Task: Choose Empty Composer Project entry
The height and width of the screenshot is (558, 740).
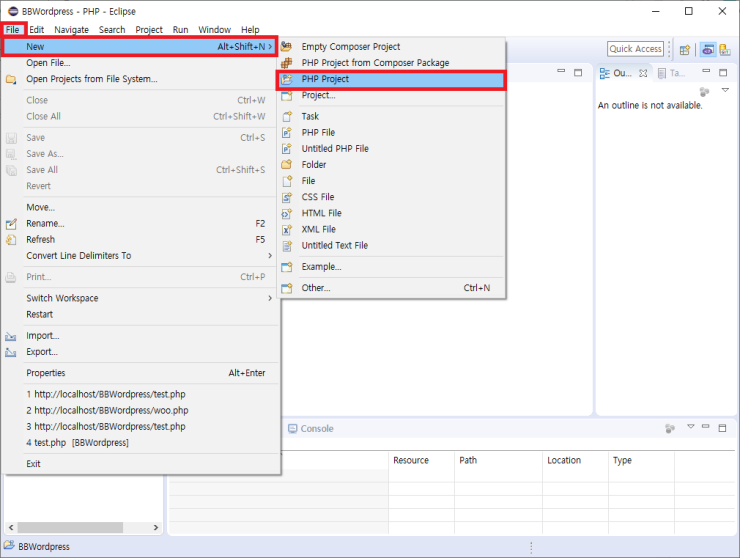Action: (x=350, y=47)
